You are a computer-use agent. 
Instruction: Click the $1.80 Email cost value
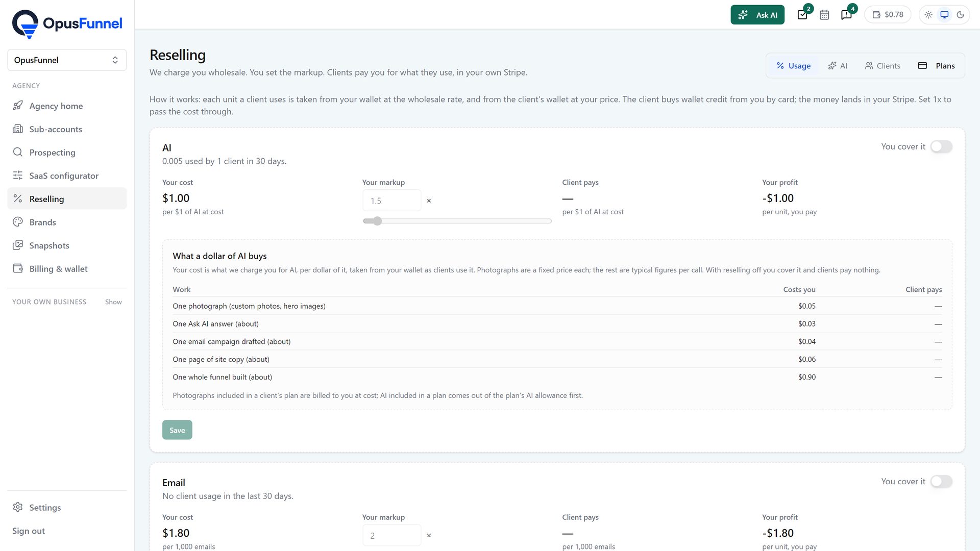[176, 533]
